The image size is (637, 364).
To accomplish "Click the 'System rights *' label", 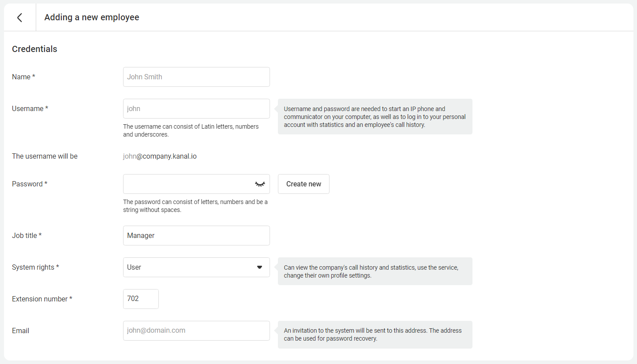I will (x=35, y=267).
